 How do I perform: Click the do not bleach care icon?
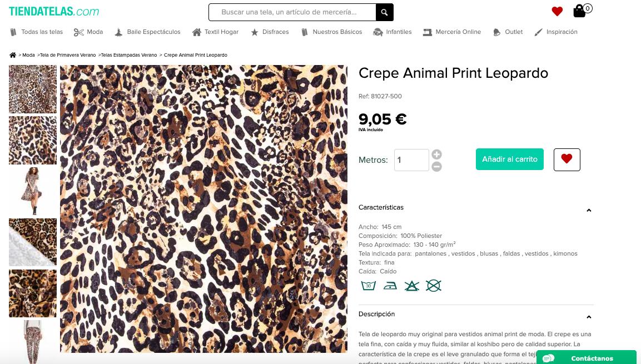tap(411, 286)
